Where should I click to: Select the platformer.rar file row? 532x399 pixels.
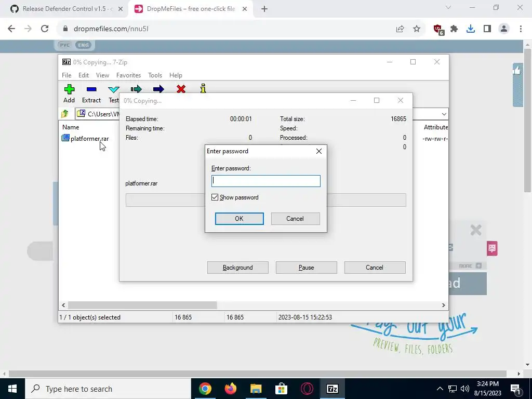point(89,138)
